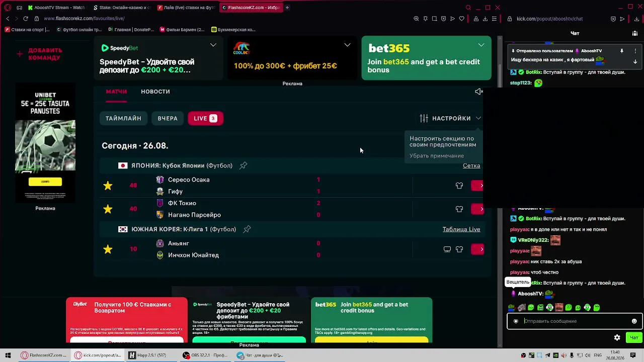Open Cerezo Osaka match details arrow
644x362 pixels.
(x=477, y=186)
